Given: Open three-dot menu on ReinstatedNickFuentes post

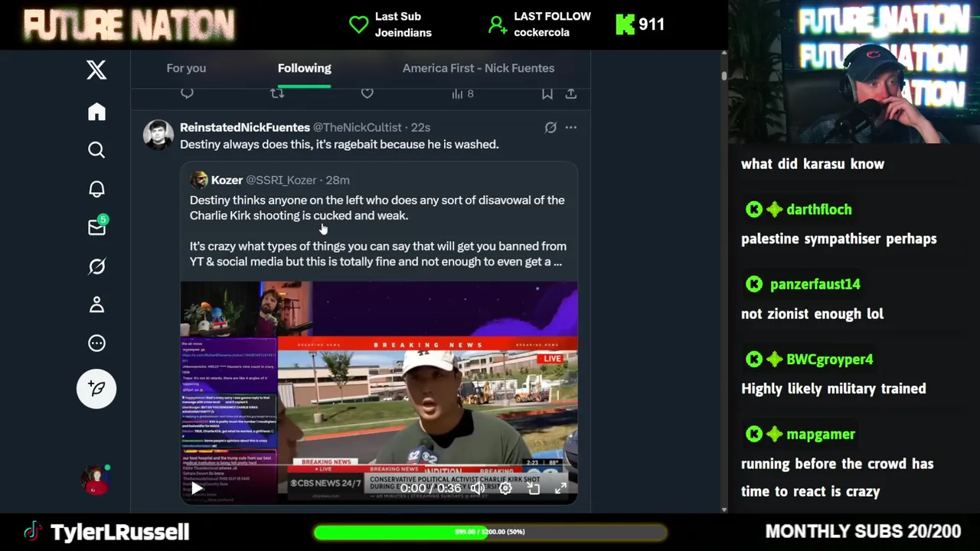Looking at the screenshot, I should point(571,128).
